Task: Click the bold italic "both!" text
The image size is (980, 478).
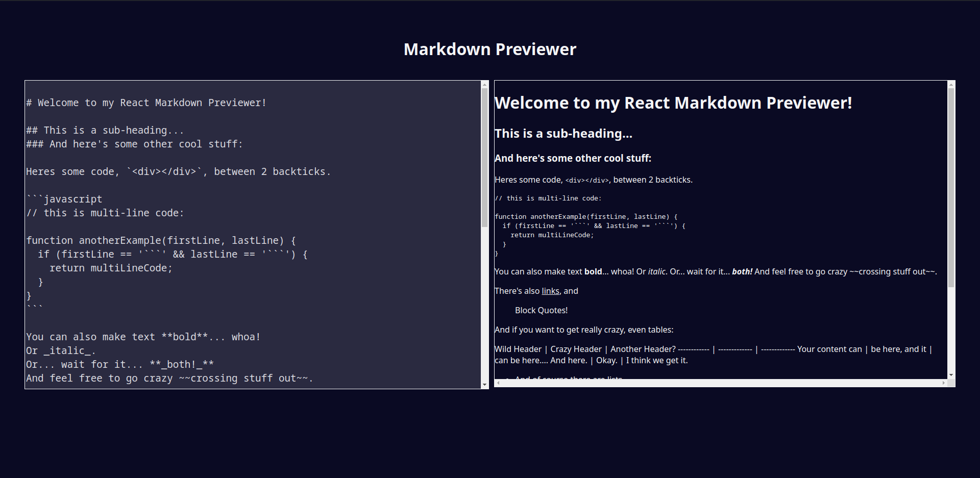Action: point(742,271)
